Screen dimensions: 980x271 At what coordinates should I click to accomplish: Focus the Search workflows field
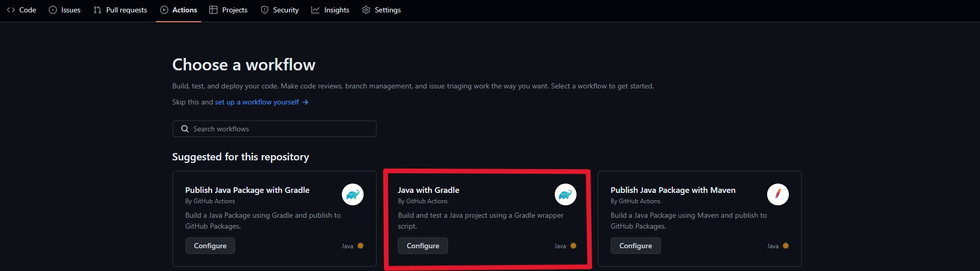pyautogui.click(x=274, y=129)
